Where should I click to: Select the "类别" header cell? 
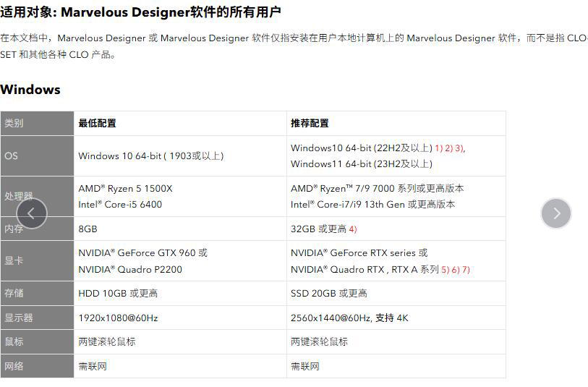click(x=37, y=123)
